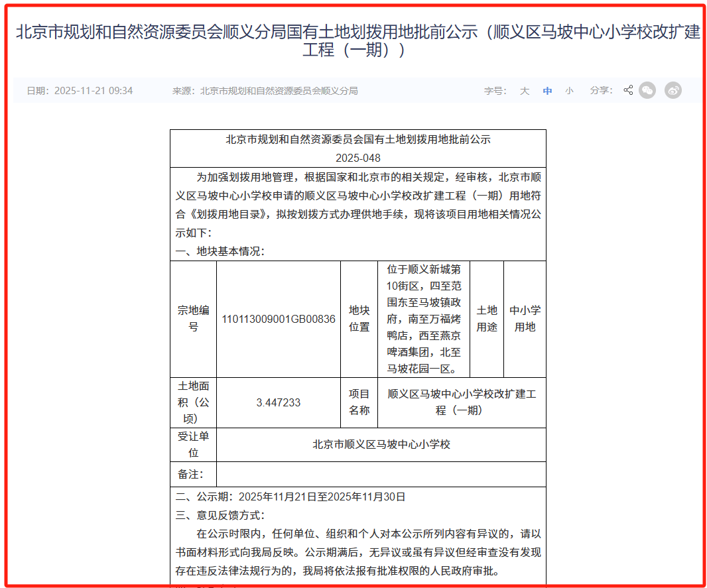The image size is (707, 588).
Task: Select medium font size (中)
Action: pos(547,91)
